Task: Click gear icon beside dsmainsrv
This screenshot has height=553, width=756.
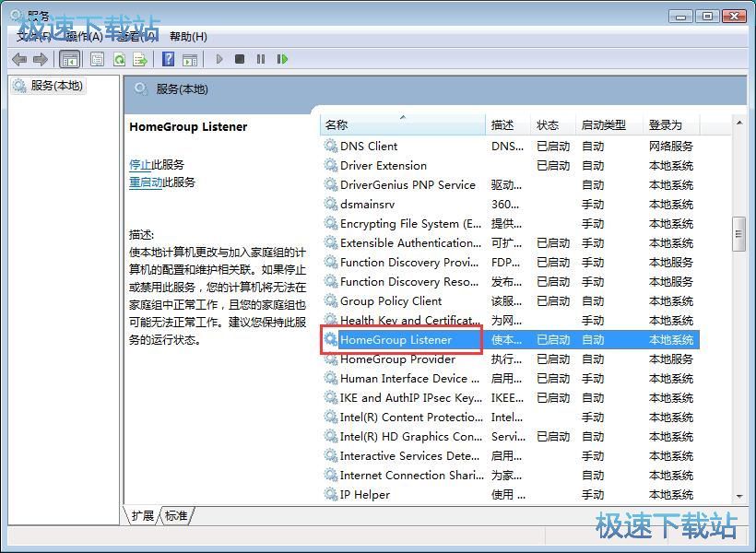Action: tap(330, 204)
